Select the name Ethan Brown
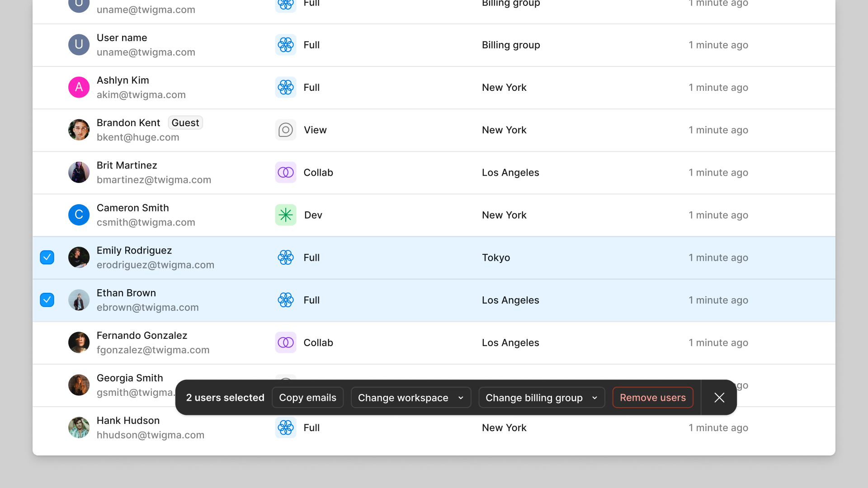This screenshot has height=488, width=868. (126, 293)
